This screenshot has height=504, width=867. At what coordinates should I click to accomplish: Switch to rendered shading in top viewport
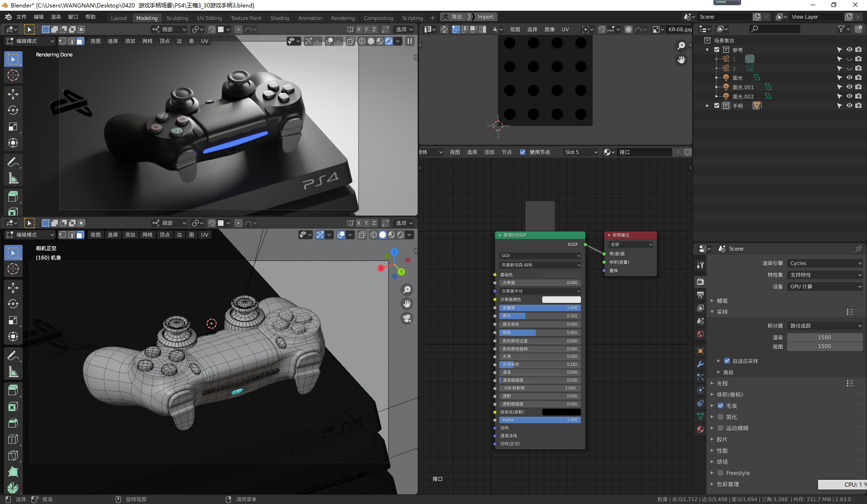pyautogui.click(x=389, y=41)
